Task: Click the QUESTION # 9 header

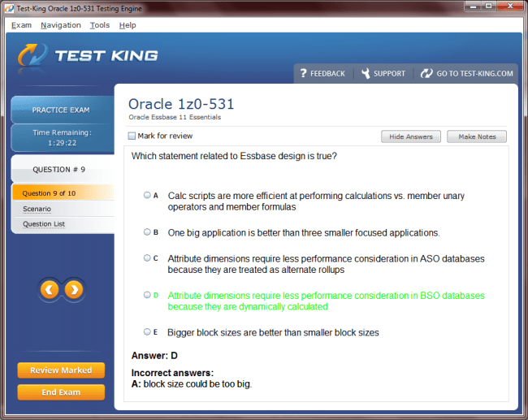Action: coord(63,169)
